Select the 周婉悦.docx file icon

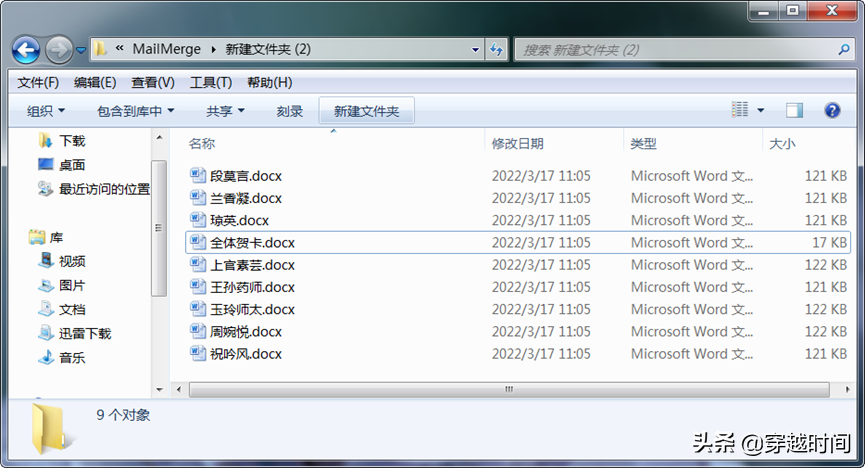(198, 331)
